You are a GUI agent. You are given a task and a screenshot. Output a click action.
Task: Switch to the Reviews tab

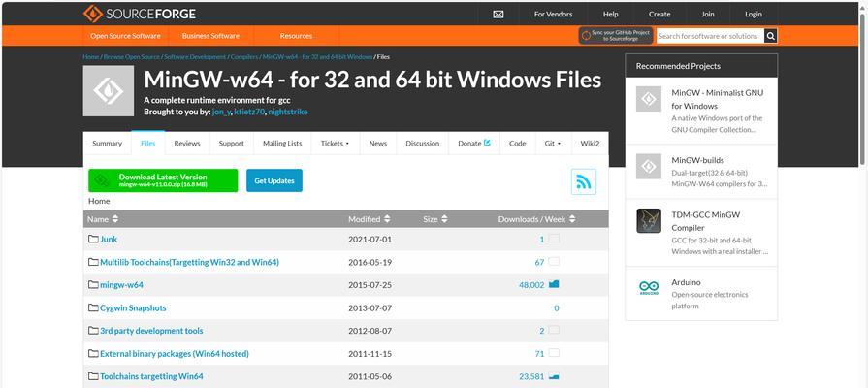pyautogui.click(x=187, y=143)
